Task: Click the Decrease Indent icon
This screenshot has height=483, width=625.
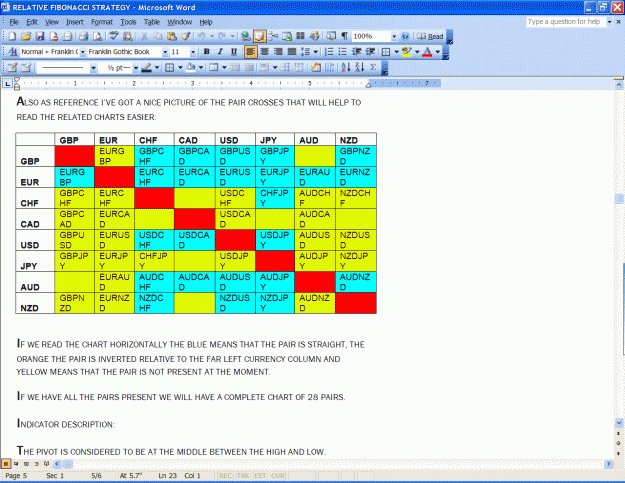Action: pyautogui.click(x=357, y=52)
